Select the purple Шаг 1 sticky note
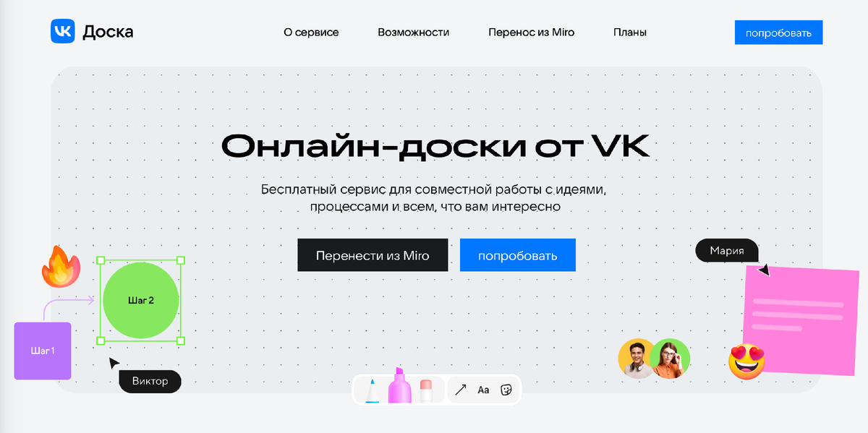Screen dimensions: 868x433 tap(42, 351)
